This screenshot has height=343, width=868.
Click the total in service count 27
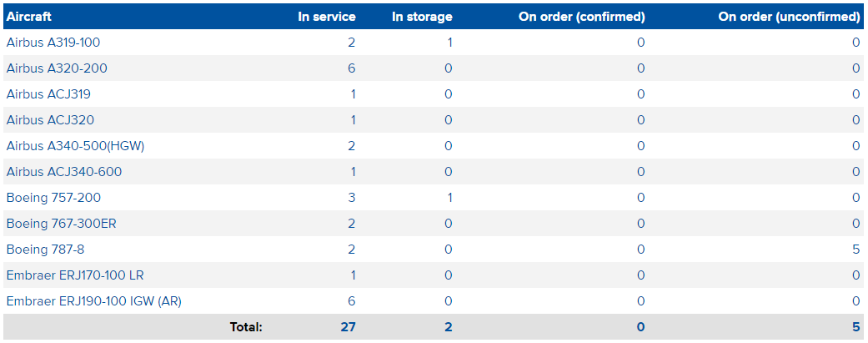pyautogui.click(x=349, y=327)
